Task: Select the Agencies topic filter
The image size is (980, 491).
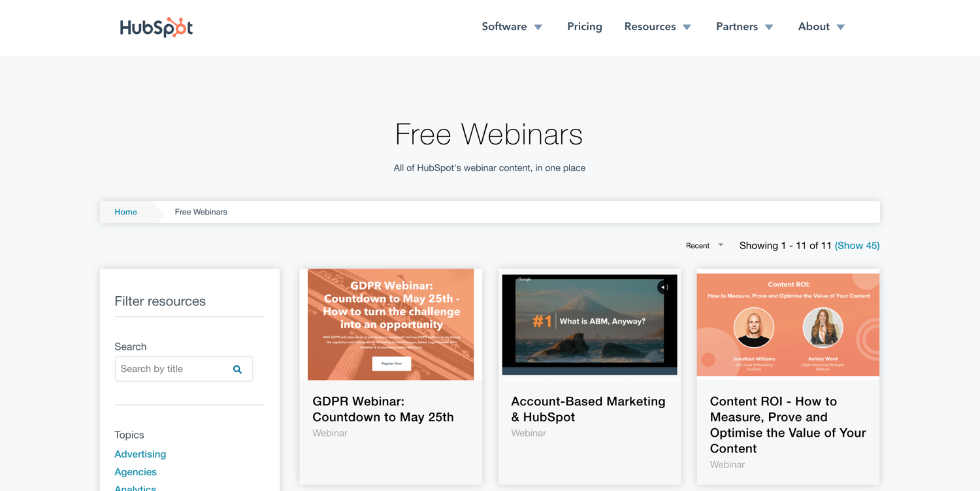Action: (x=135, y=471)
